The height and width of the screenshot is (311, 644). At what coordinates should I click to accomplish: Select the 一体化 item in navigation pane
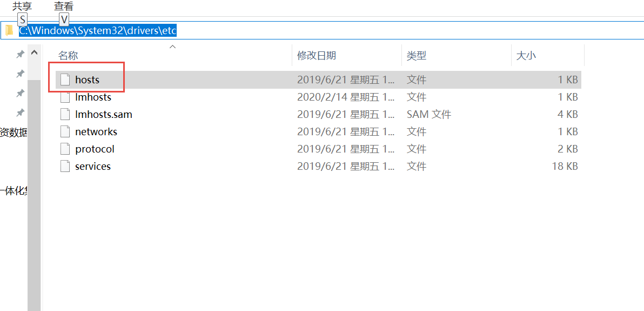point(14,190)
